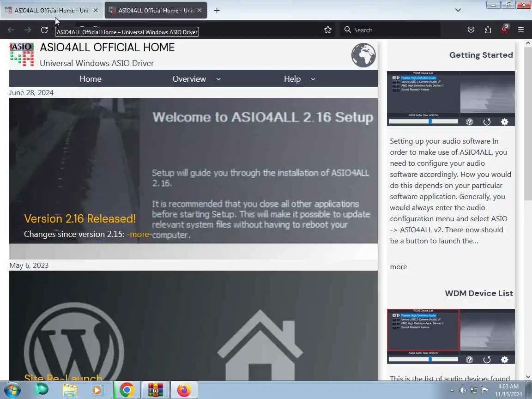Viewport: 532px width, 399px height.
Task: Open the Firefox hamburger menu
Action: (x=521, y=30)
